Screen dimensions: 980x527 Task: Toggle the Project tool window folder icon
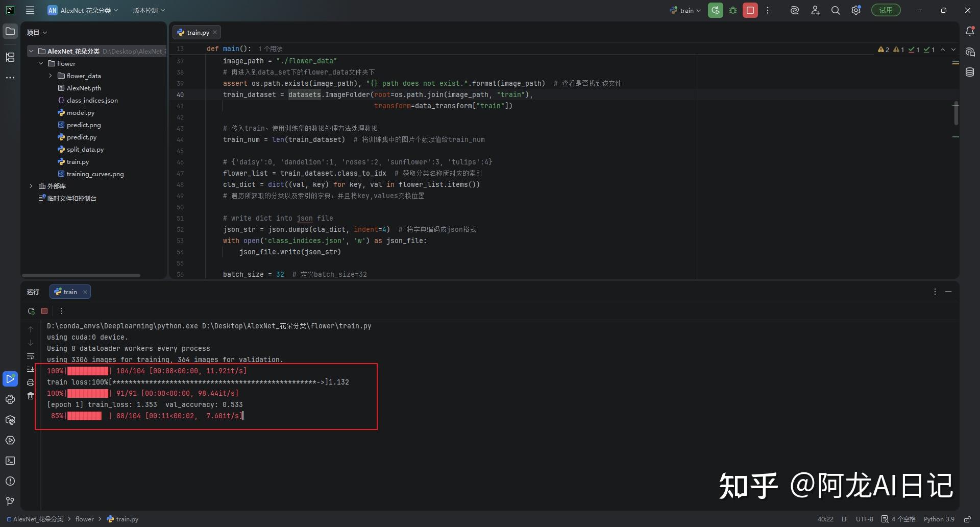[x=10, y=31]
